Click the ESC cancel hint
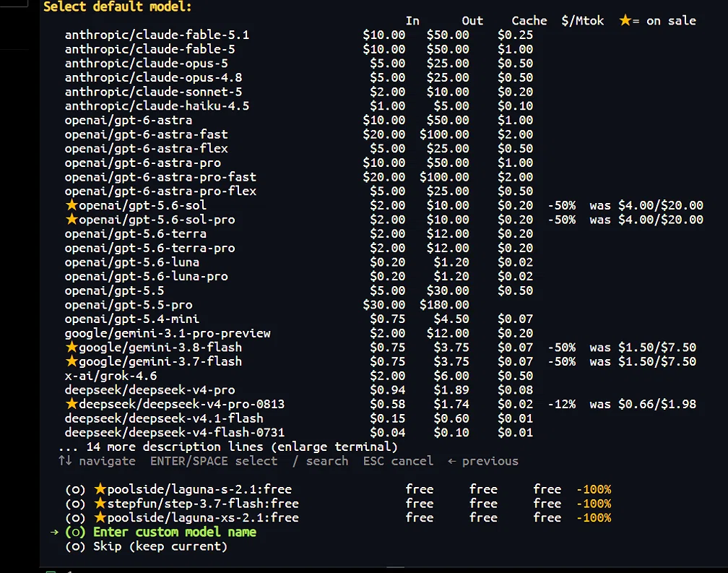This screenshot has height=573, width=728. tap(398, 461)
